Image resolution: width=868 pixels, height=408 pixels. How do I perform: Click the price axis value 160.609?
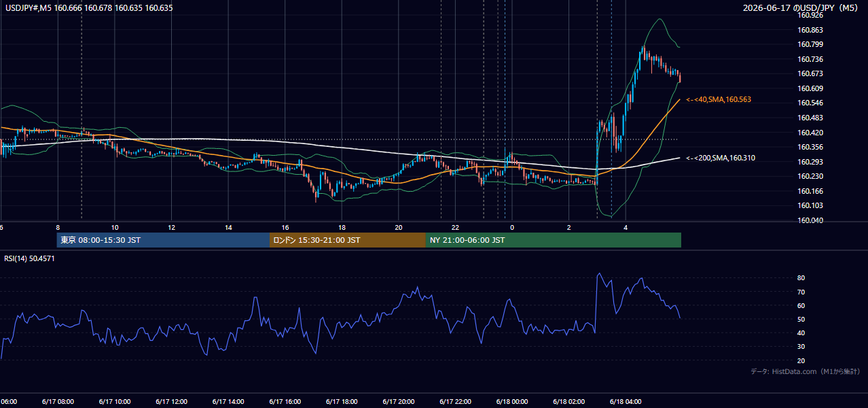click(x=810, y=88)
